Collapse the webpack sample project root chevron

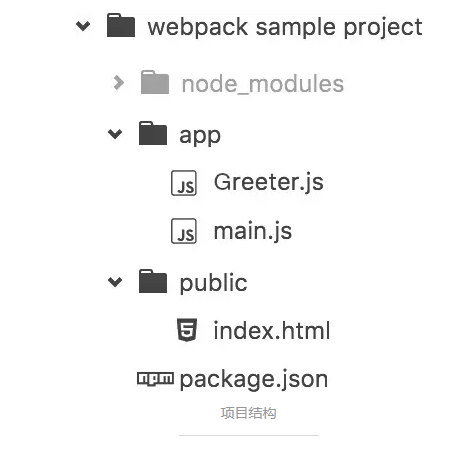point(83,25)
